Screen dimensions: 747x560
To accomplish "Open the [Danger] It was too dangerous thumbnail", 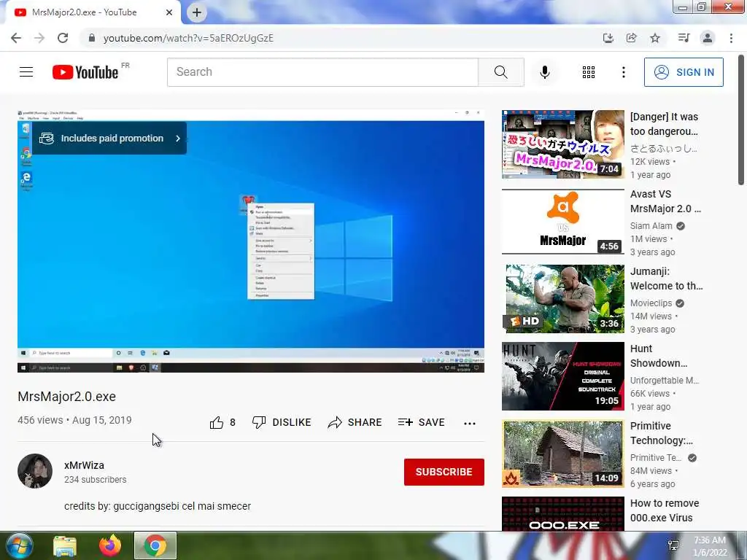I will pos(562,144).
